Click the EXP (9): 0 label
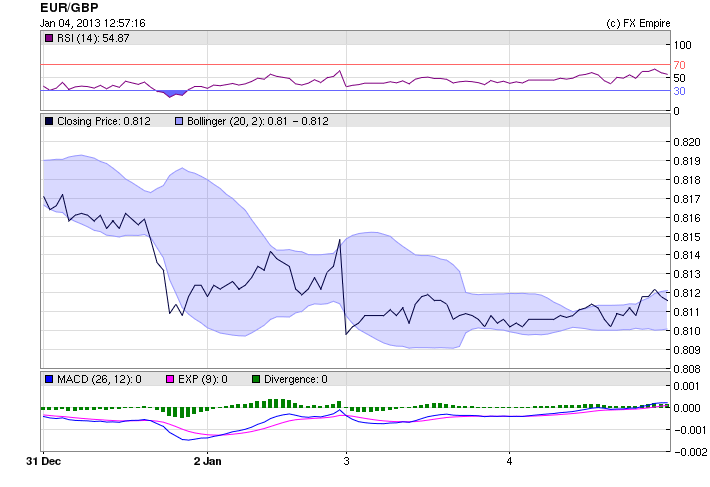The width and height of the screenshot is (710, 487). 203,379
